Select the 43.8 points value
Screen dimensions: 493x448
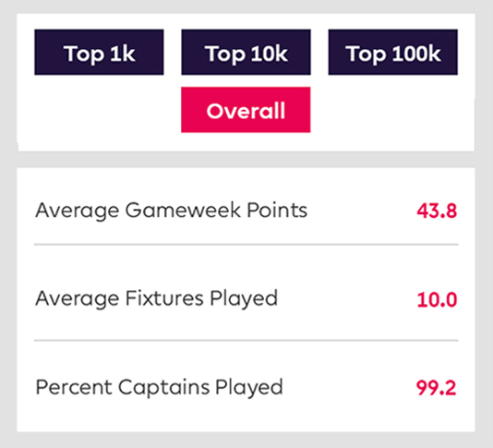point(437,211)
